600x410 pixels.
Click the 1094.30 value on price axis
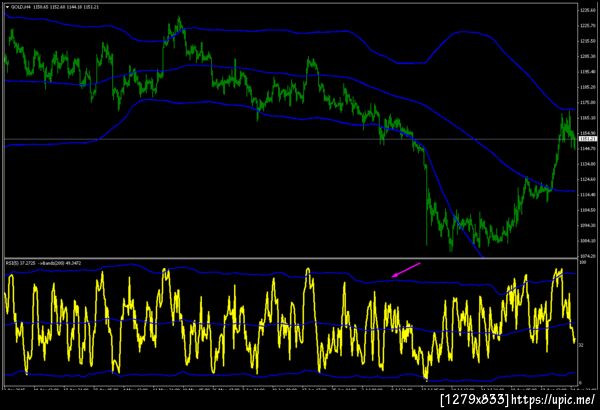(588, 225)
